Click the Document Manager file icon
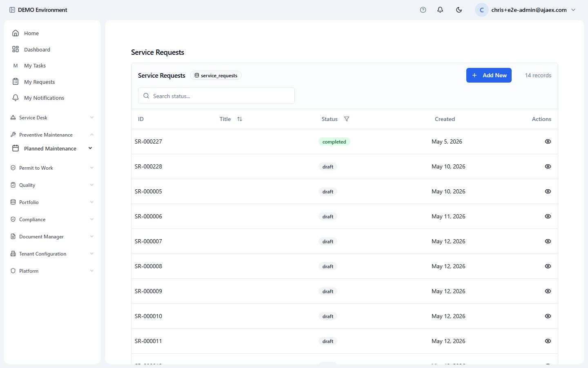This screenshot has width=588, height=368. (13, 236)
